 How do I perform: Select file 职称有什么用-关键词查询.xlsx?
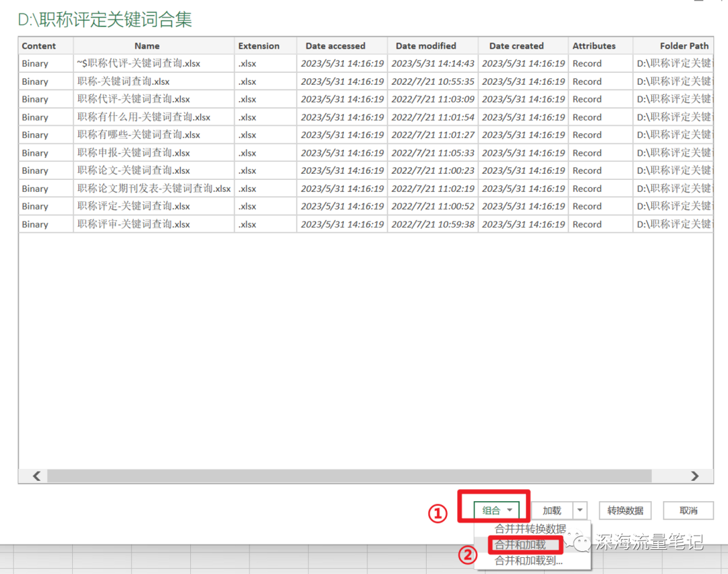point(144,117)
